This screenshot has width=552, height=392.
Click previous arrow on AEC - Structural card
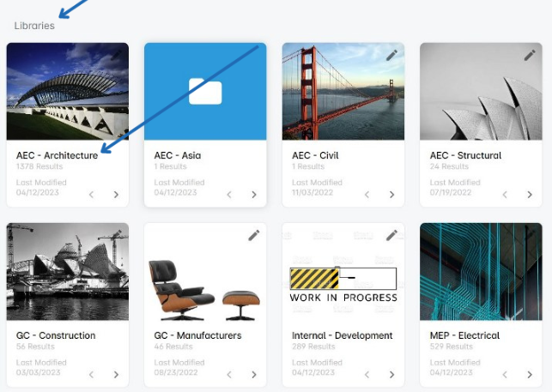pos(505,195)
